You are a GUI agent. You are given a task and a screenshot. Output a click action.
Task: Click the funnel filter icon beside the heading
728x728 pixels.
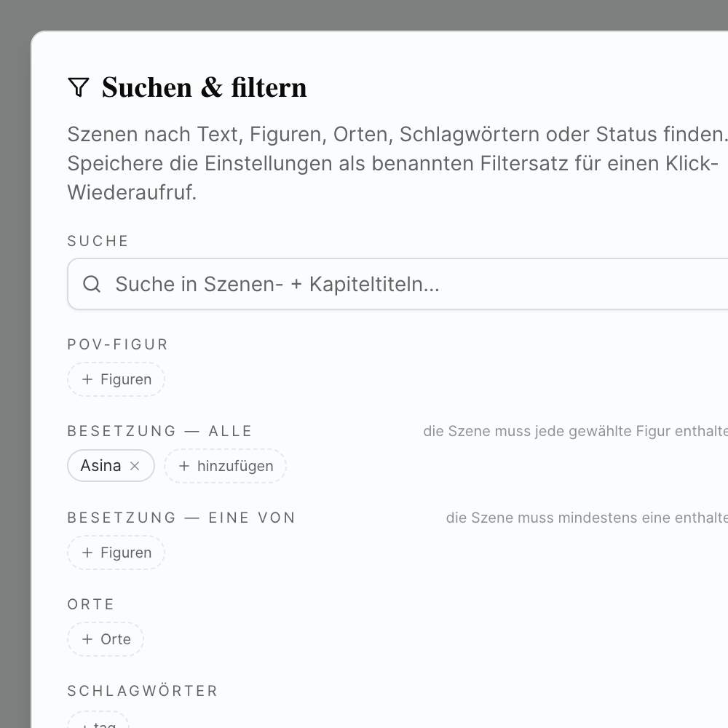coord(78,87)
